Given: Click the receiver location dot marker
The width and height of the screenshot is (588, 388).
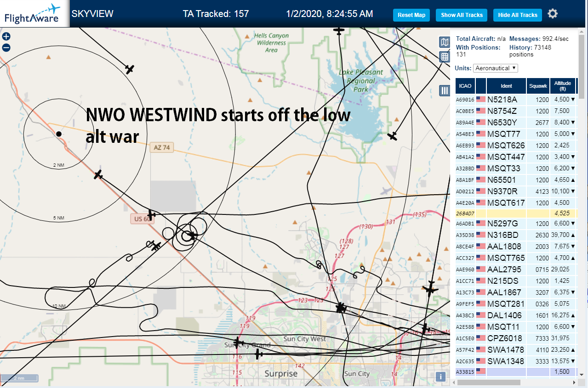Looking at the screenshot, I should 58,134.
